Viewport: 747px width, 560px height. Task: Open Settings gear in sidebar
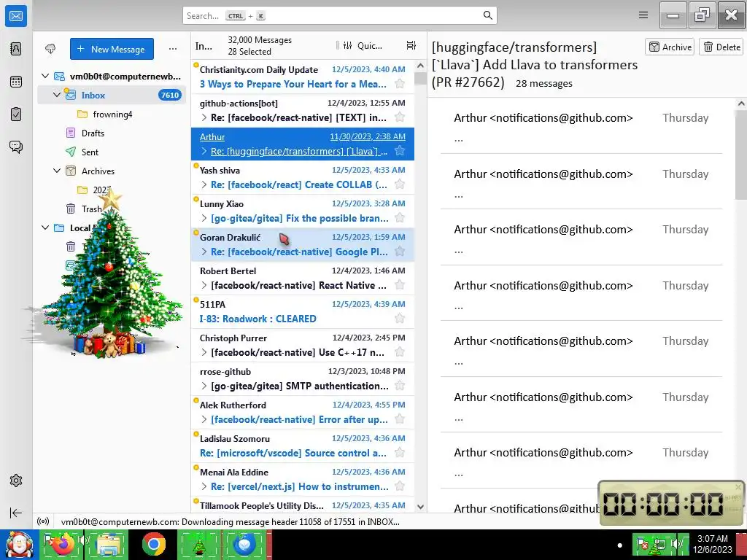tap(16, 481)
